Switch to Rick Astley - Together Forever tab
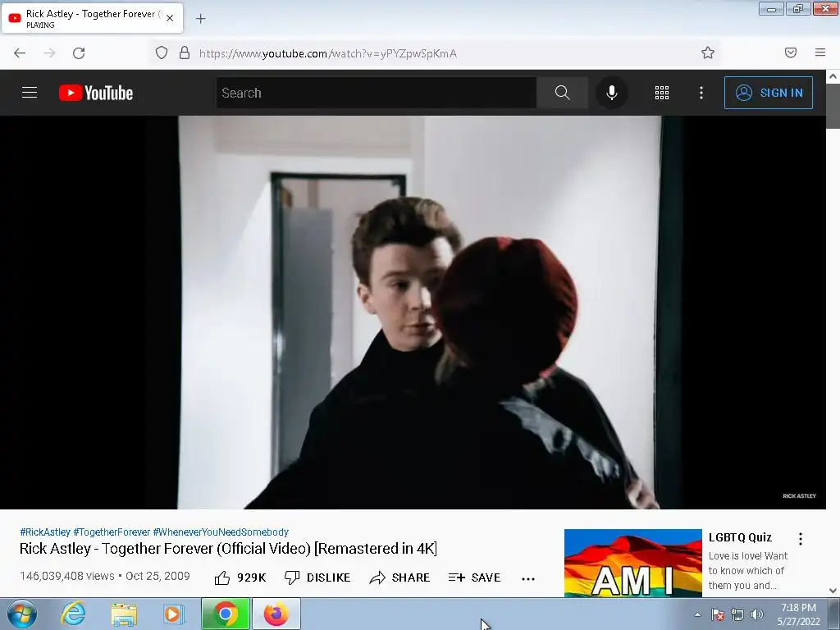This screenshot has height=630, width=840. coord(93,18)
